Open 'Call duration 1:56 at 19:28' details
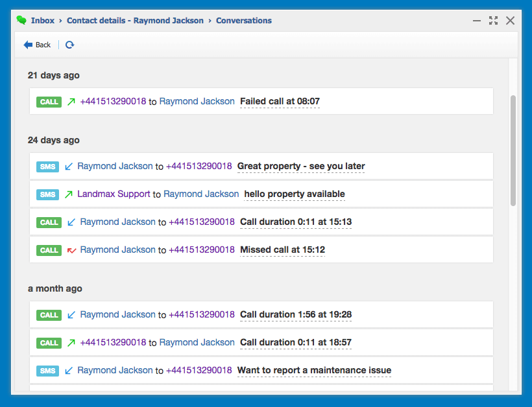This screenshot has width=532, height=407. 296,315
